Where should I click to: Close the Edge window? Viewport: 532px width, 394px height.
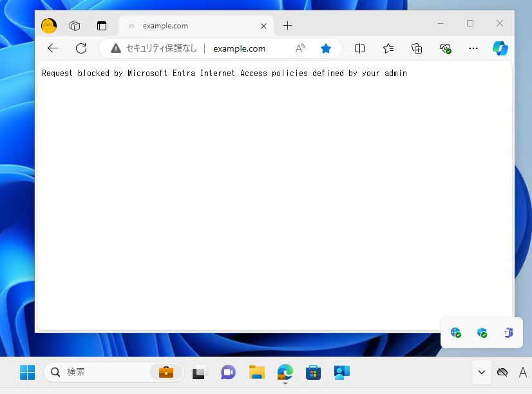coord(499,23)
